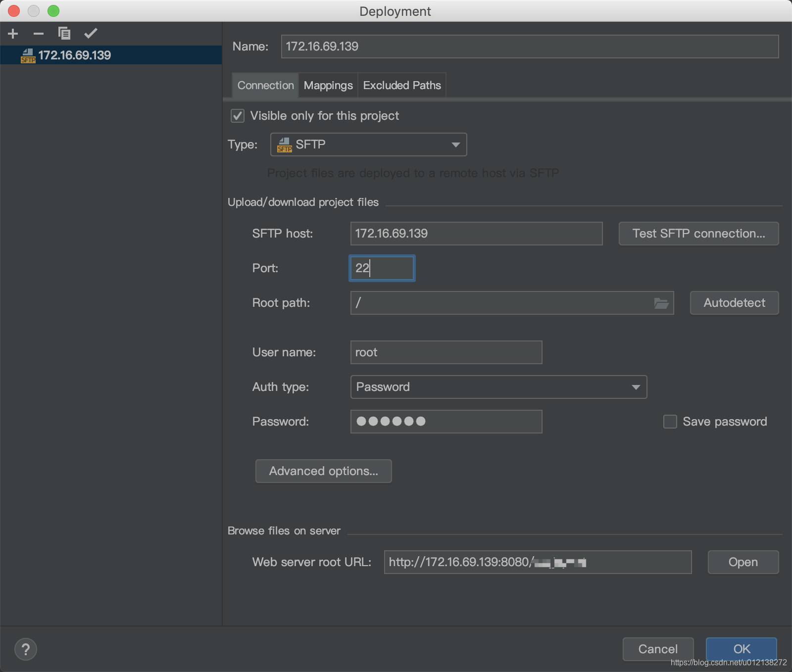The image size is (792, 672).
Task: Click the Port field
Action: point(382,268)
